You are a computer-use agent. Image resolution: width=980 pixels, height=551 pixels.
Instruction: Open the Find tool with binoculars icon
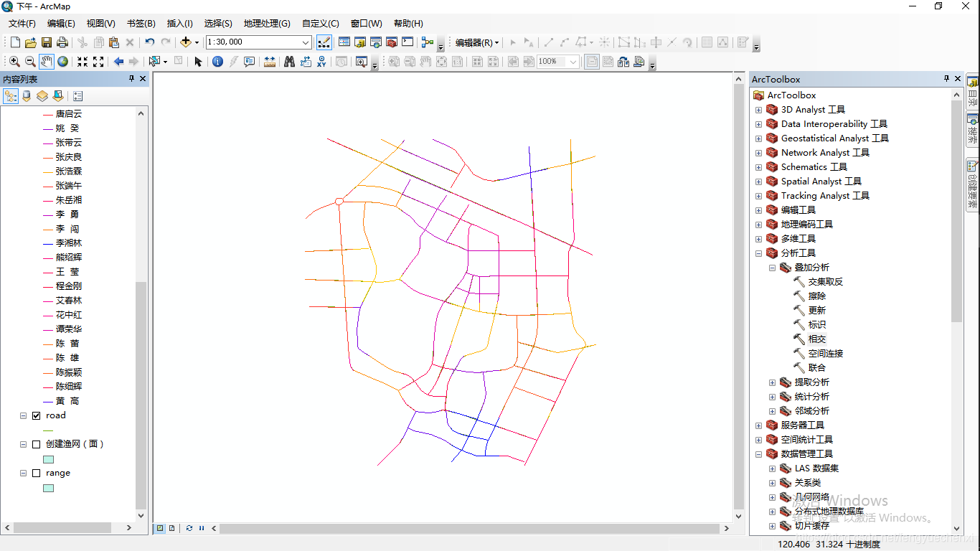coord(289,62)
